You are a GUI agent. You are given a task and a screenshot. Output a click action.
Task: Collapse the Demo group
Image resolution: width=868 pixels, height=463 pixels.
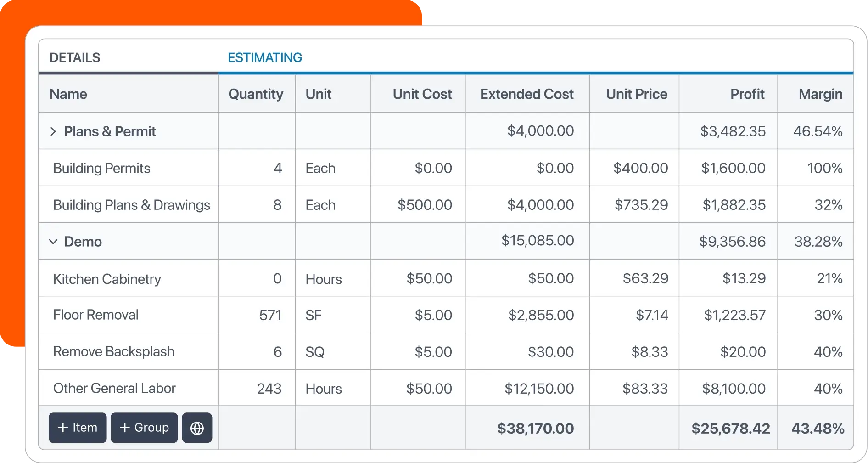[x=53, y=242]
